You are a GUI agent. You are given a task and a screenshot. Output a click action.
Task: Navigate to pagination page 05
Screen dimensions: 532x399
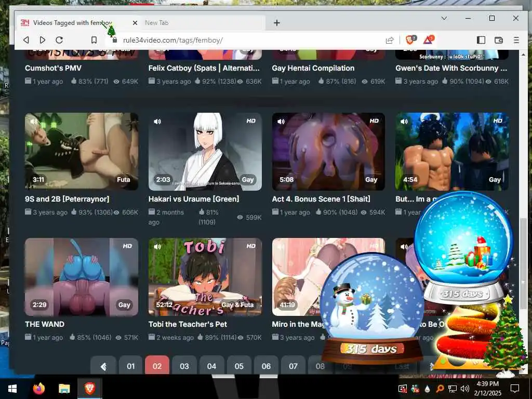239,366
